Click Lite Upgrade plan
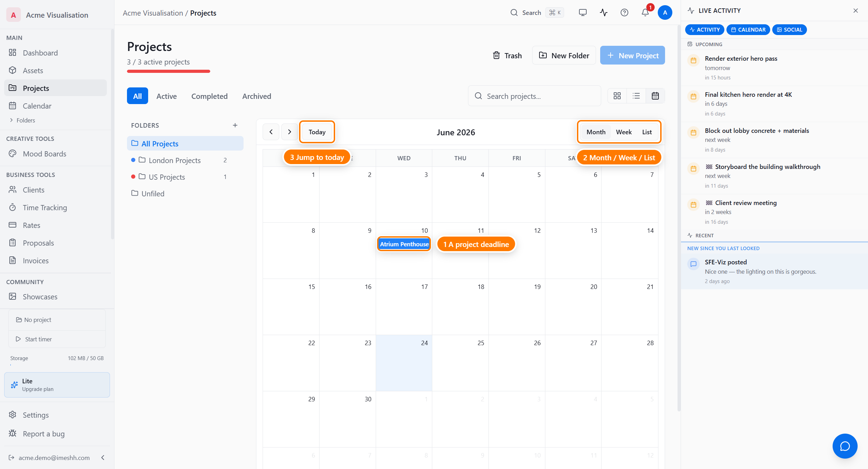The height and width of the screenshot is (469, 868). pyautogui.click(x=57, y=385)
